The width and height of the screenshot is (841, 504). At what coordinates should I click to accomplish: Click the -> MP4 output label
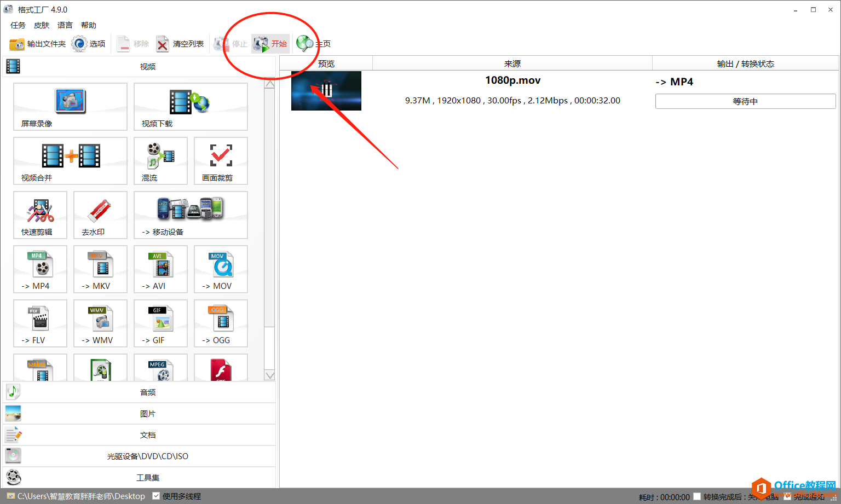point(675,82)
